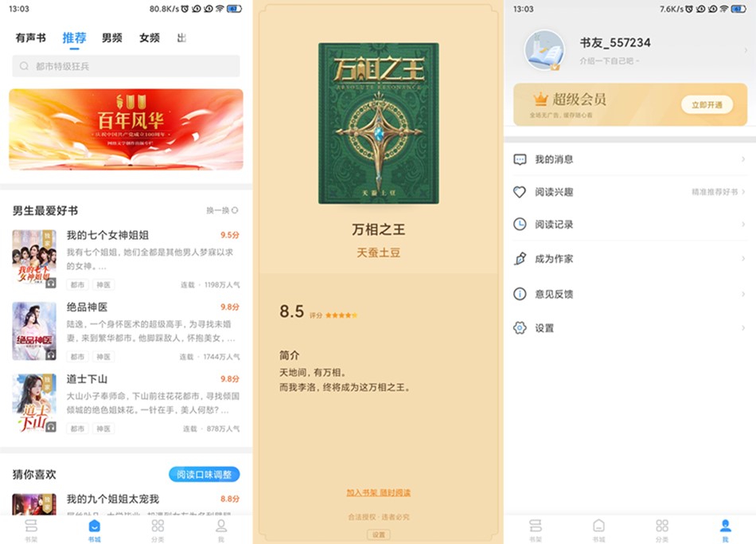Click the 阅读记录 clock icon

(520, 224)
